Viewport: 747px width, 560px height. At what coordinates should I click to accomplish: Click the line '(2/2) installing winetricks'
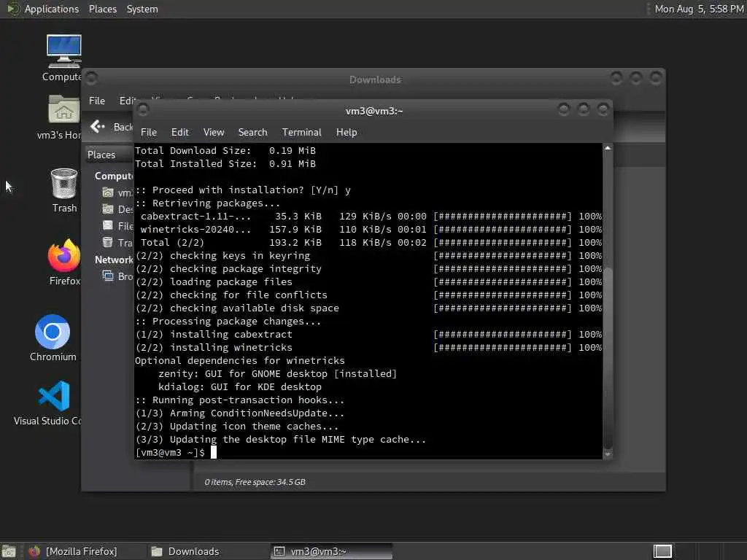(214, 348)
